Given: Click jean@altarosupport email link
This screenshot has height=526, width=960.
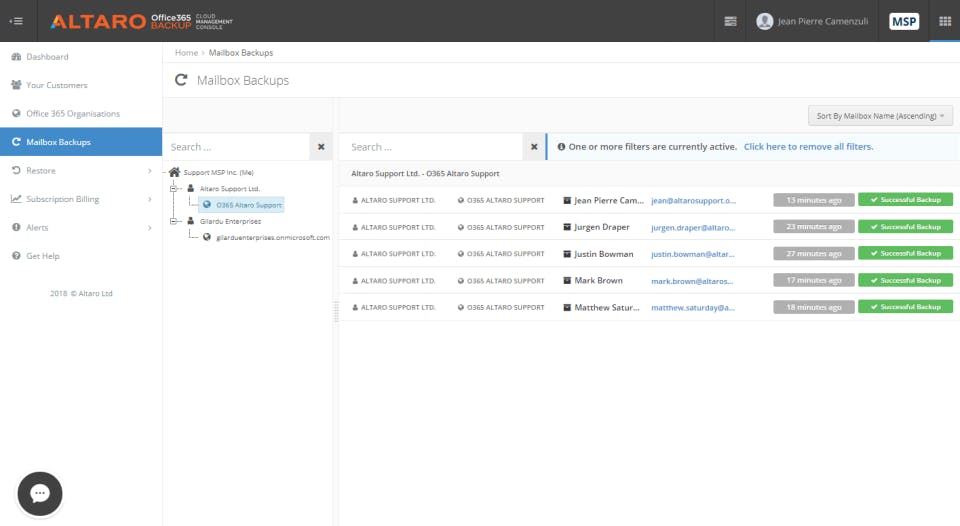Looking at the screenshot, I should click(693, 200).
